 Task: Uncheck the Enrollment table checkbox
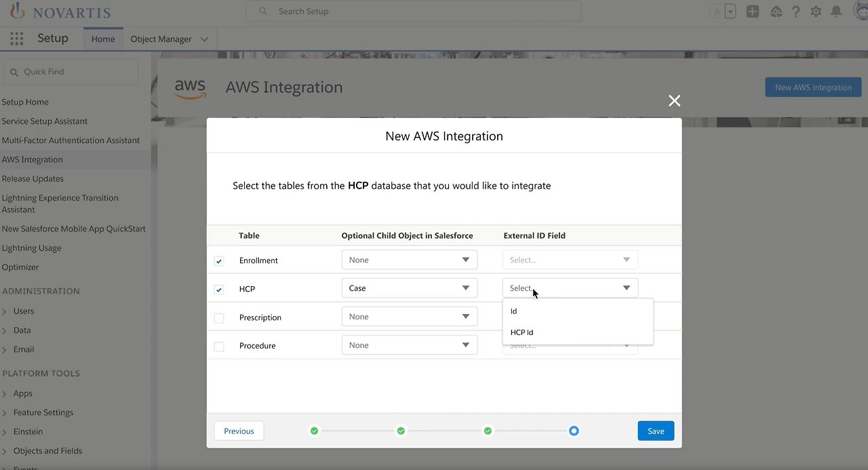click(x=219, y=260)
